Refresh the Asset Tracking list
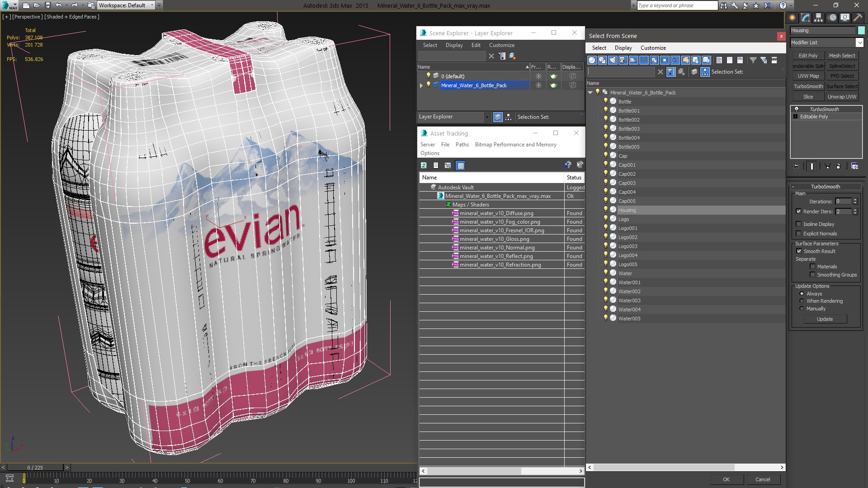Screen dimensions: 868x488 (x=424, y=165)
